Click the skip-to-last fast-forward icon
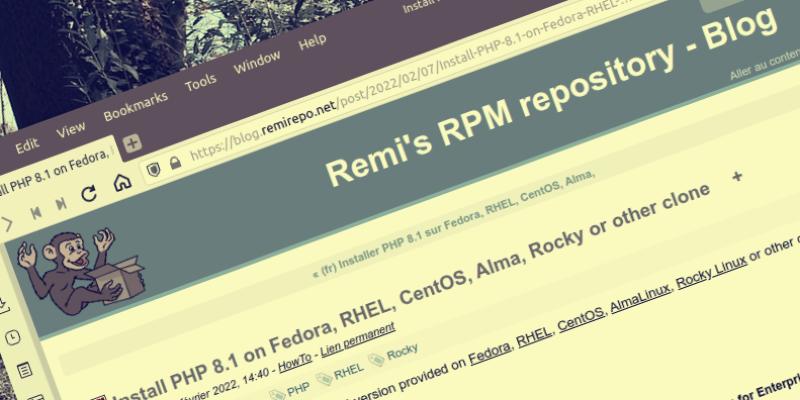Viewport: 800px width, 400px height. click(x=61, y=204)
